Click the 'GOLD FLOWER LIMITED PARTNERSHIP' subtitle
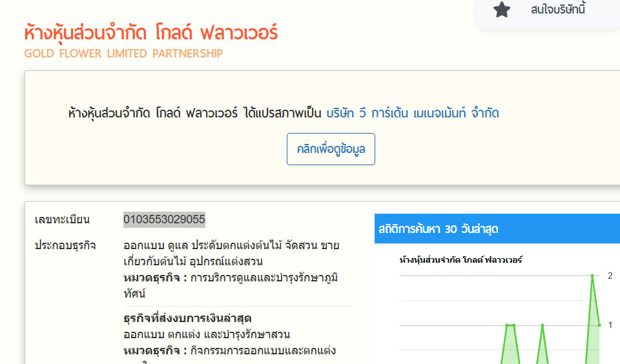This screenshot has width=620, height=364. (123, 54)
